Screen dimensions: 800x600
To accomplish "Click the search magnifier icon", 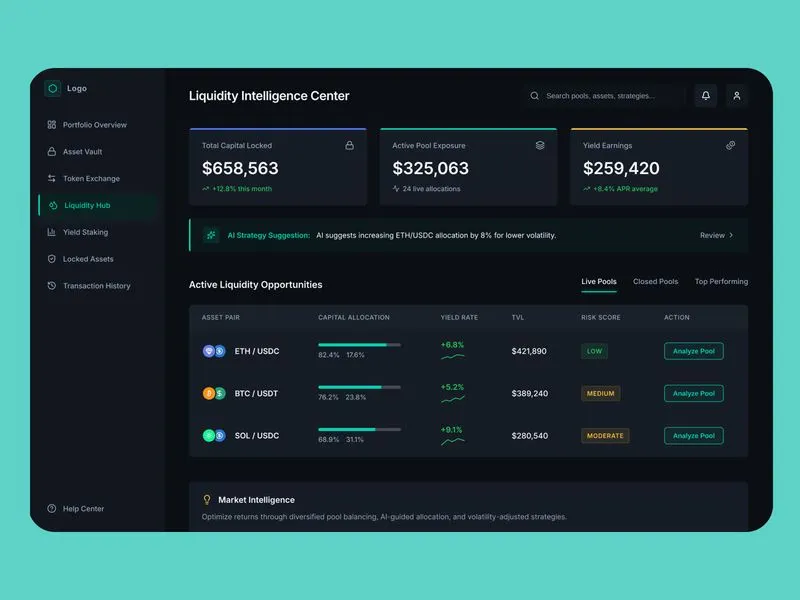I will (x=534, y=95).
